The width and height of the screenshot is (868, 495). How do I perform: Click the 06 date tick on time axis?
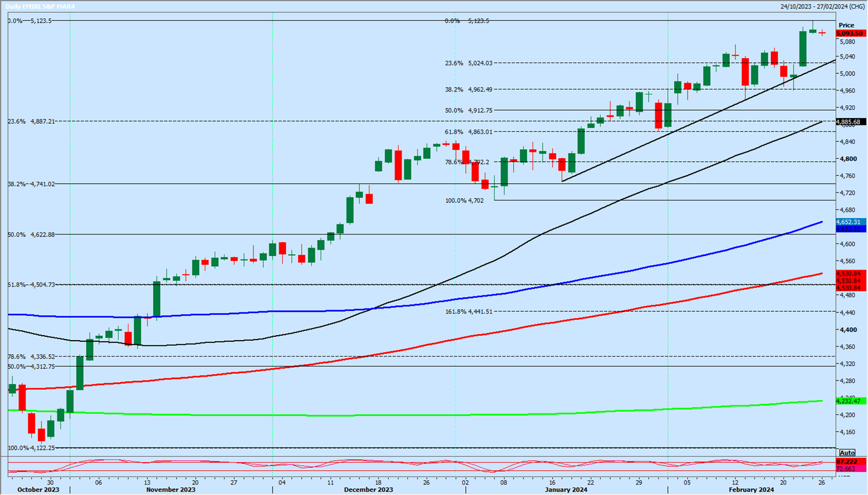point(98,483)
